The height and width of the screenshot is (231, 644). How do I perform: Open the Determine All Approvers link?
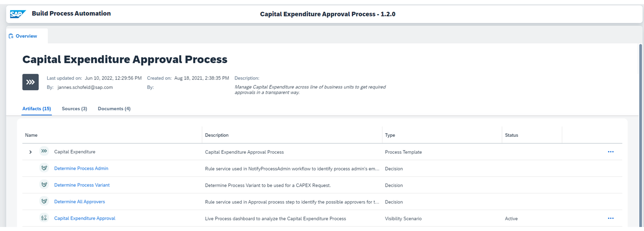click(x=80, y=202)
